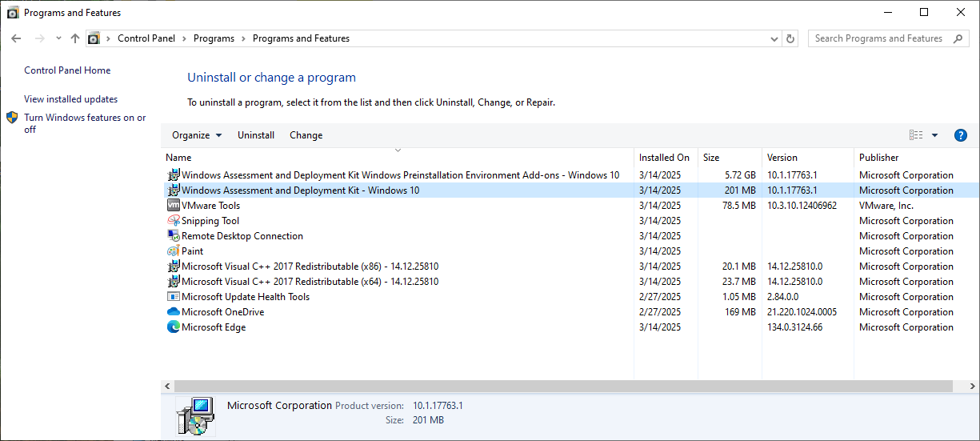Click the Visual C++ 2017 x64 icon

coord(174,282)
